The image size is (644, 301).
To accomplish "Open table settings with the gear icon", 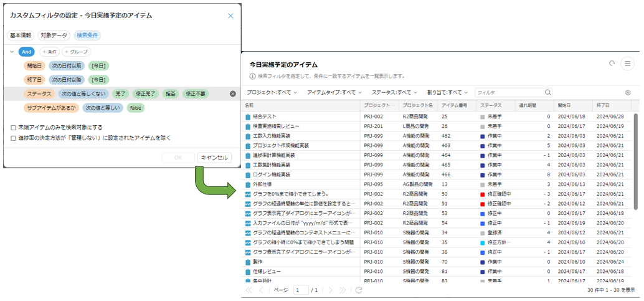I will tap(628, 93).
